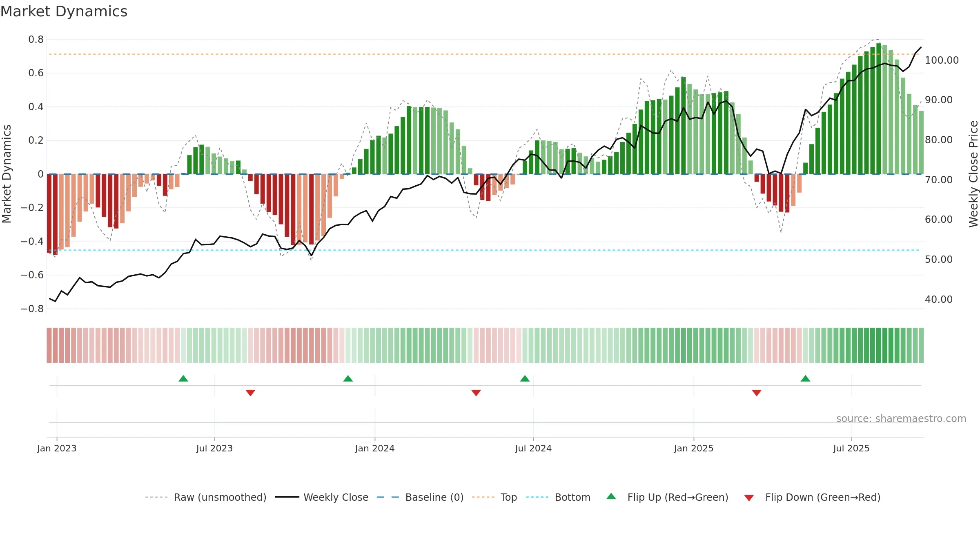The image size is (980, 551).
Task: Click the Market Dynamics chart title
Action: (x=64, y=11)
